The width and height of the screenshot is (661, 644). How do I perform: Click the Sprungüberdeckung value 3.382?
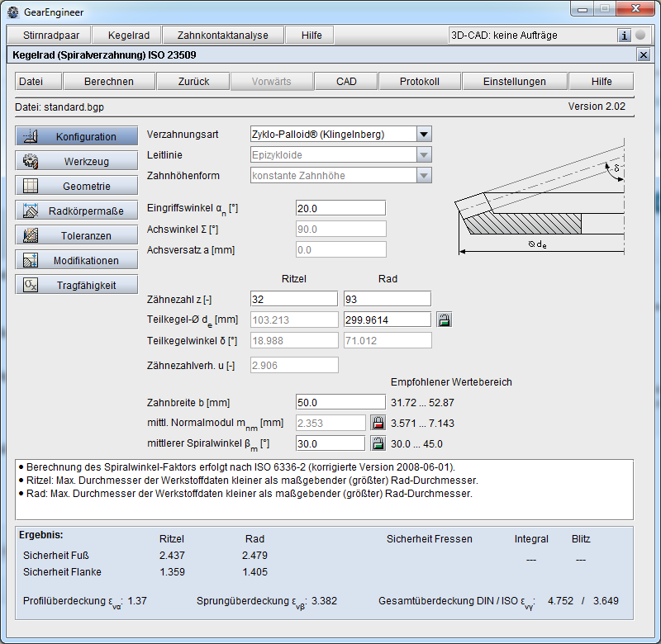[324, 601]
